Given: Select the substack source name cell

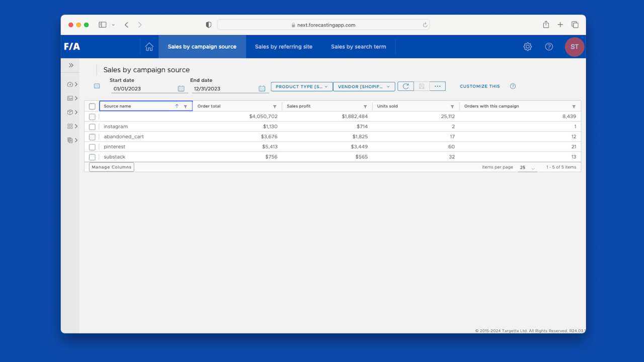Looking at the screenshot, I should coord(115,157).
